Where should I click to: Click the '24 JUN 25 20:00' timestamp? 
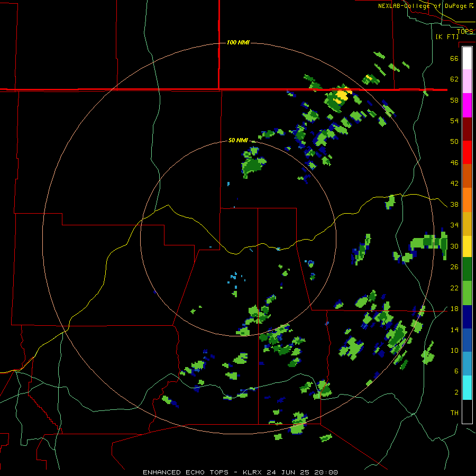pyautogui.click(x=302, y=472)
